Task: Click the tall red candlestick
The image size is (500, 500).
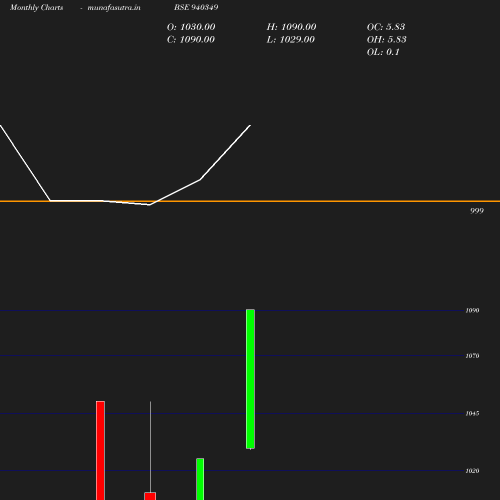Action: 100,450
